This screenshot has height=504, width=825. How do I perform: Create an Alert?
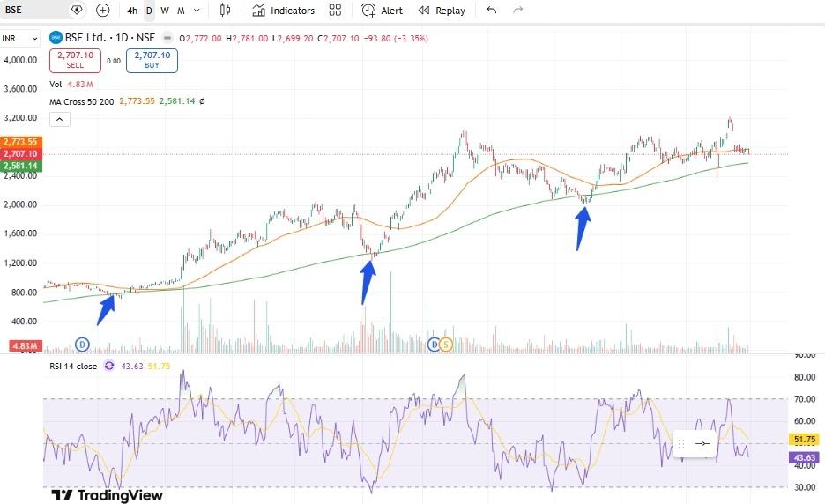[x=382, y=11]
